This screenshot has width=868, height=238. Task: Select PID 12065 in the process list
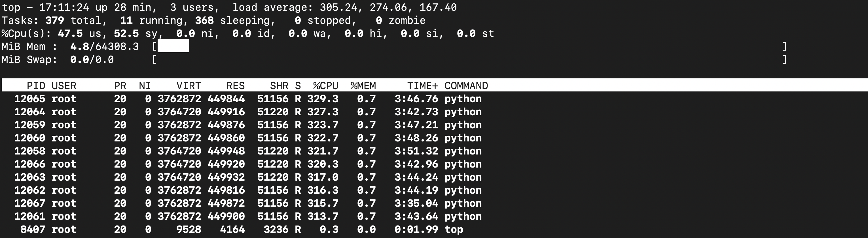[x=30, y=99]
